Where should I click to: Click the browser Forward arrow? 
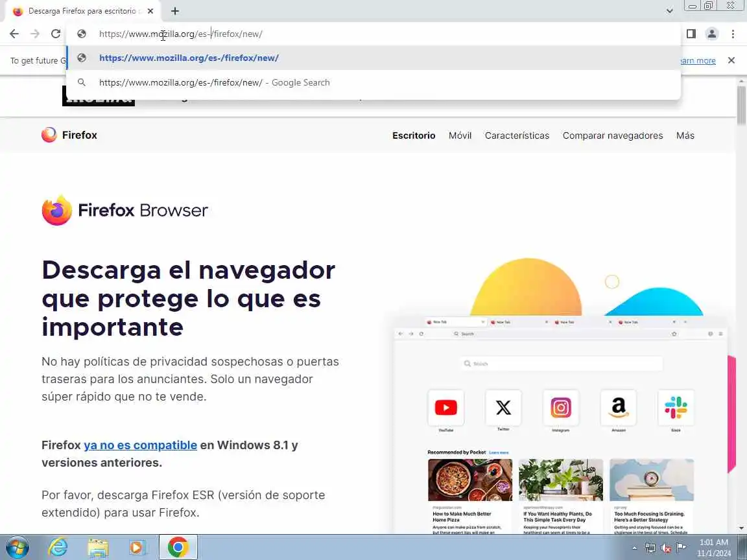tap(35, 34)
